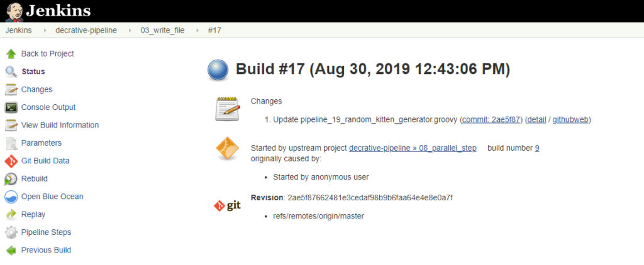
Task: Open the Status sidebar item
Action: pos(33,72)
